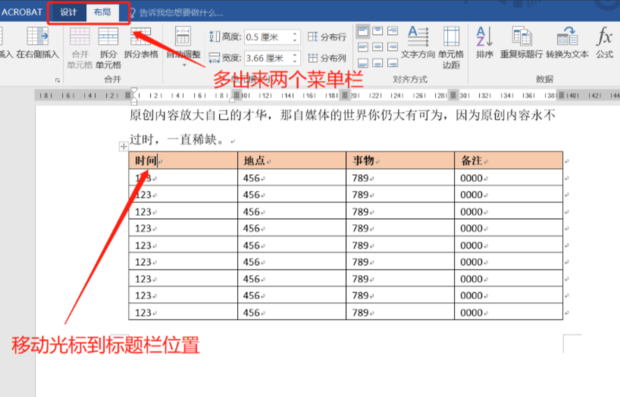The width and height of the screenshot is (620, 397).
Task: Click the 宽度 column width field
Action: (x=267, y=58)
